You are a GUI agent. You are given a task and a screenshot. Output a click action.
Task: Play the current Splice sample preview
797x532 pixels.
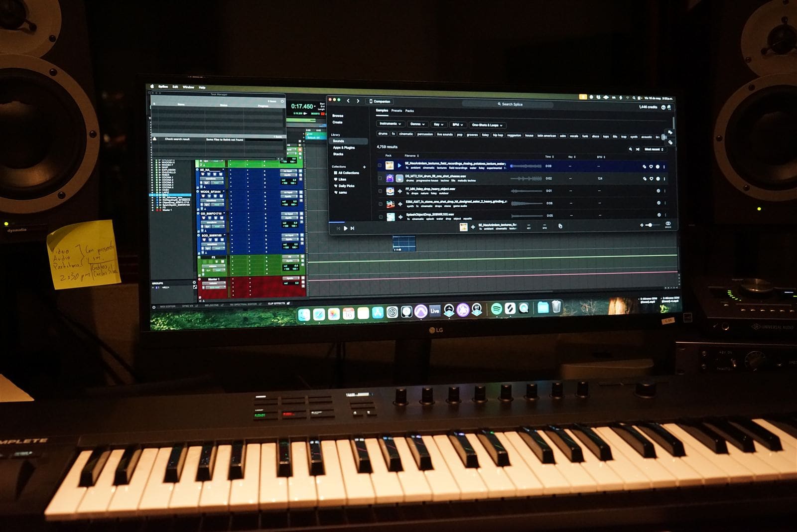click(345, 228)
